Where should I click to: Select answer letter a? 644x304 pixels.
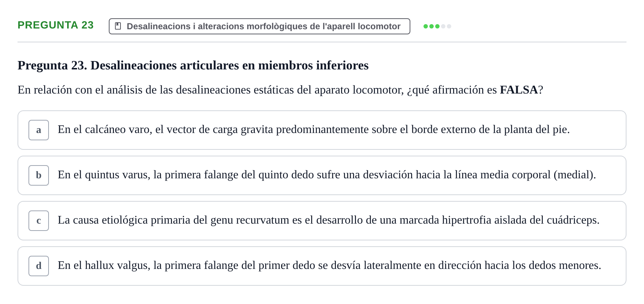tap(39, 130)
